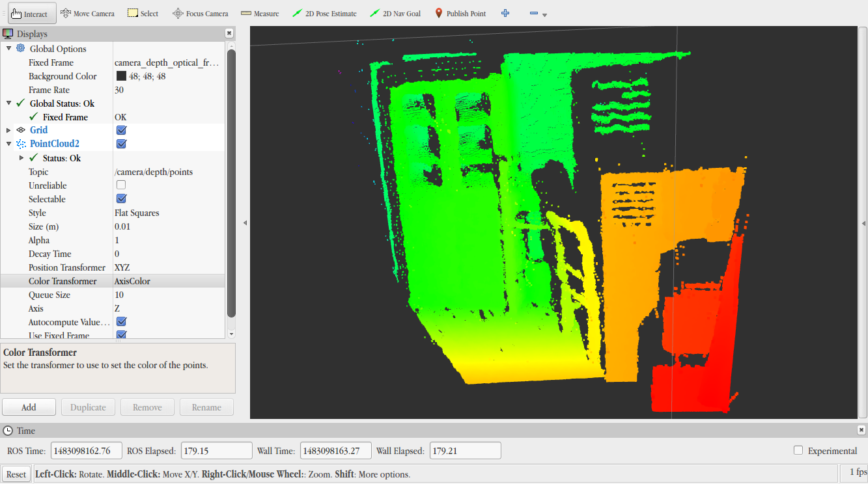Activate the 2D Pose Estimate tool
Image resolution: width=868 pixels, height=484 pixels.
[324, 14]
